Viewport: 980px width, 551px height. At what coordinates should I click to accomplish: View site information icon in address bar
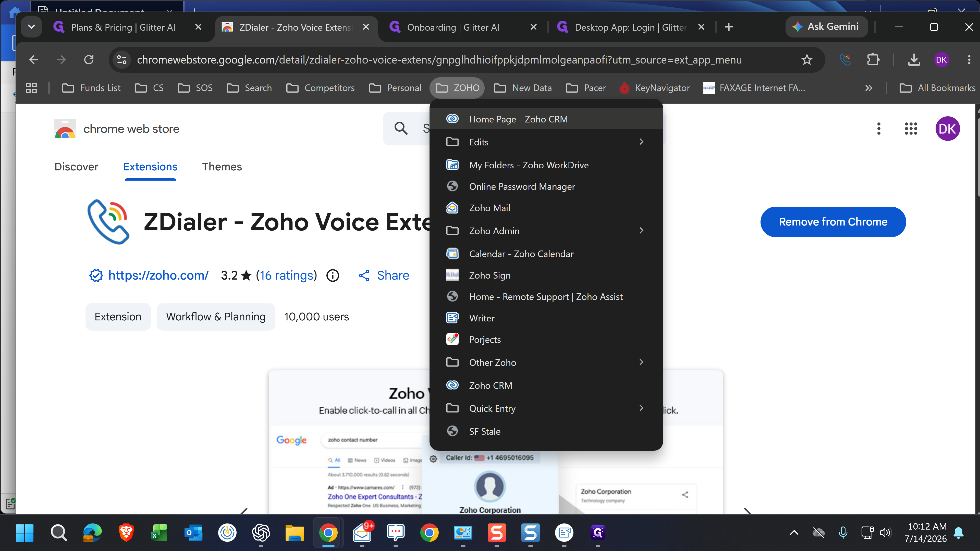(x=122, y=60)
